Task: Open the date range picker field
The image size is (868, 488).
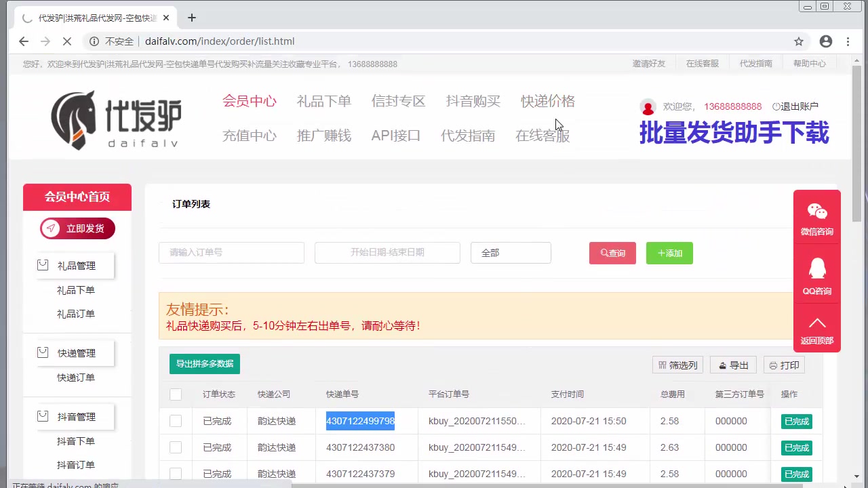Action: click(x=387, y=253)
